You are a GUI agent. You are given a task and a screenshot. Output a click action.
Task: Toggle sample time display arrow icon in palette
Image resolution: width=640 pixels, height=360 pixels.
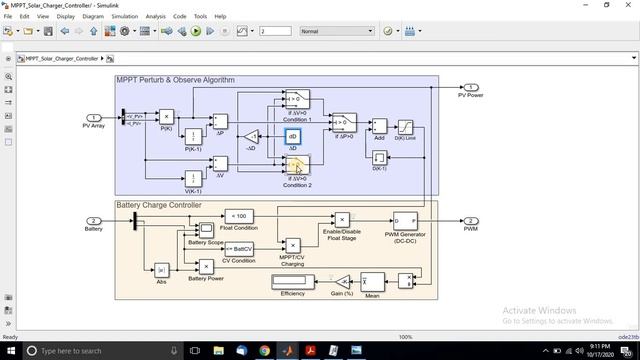[8, 102]
